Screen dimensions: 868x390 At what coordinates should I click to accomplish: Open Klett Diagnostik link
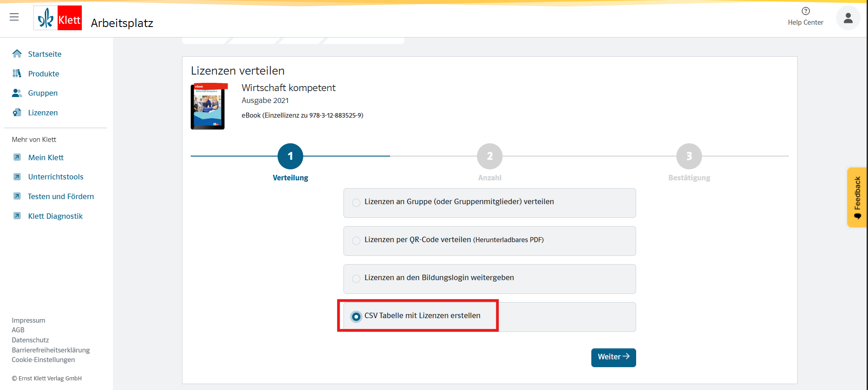click(x=55, y=216)
